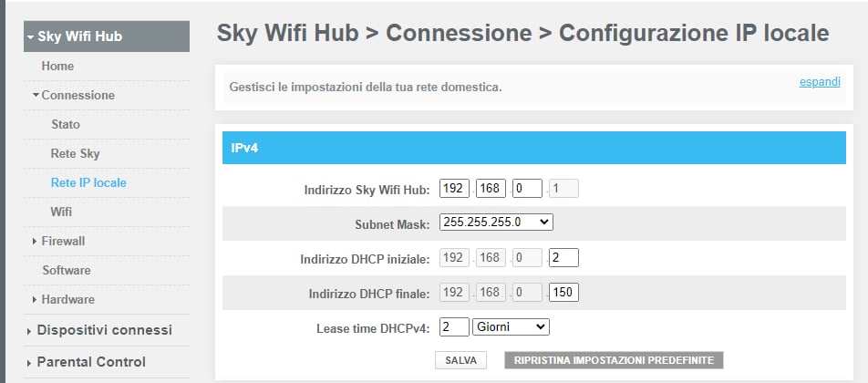The height and width of the screenshot is (383, 868).
Task: Expand the Parental Control section
Action: (90, 362)
